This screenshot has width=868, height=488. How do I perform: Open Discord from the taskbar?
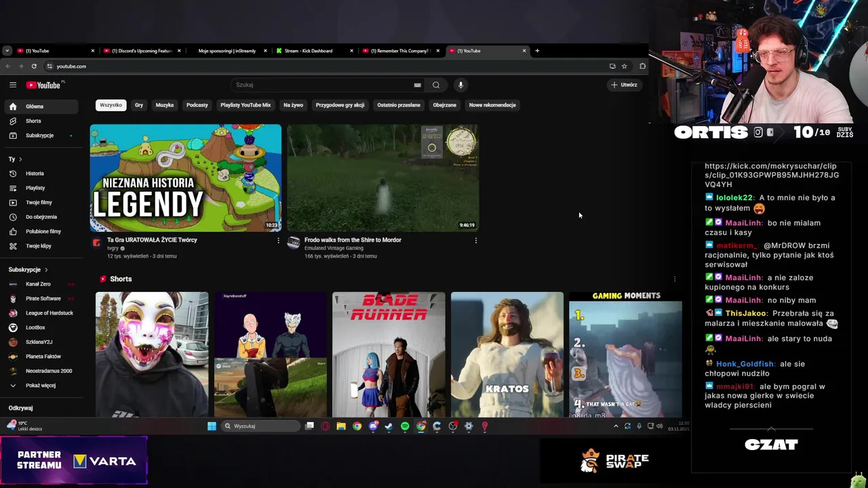pos(373,426)
